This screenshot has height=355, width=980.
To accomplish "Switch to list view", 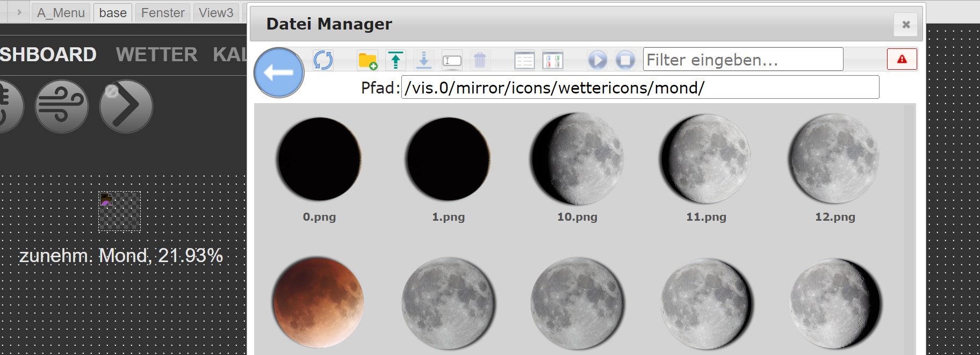I will (x=524, y=60).
